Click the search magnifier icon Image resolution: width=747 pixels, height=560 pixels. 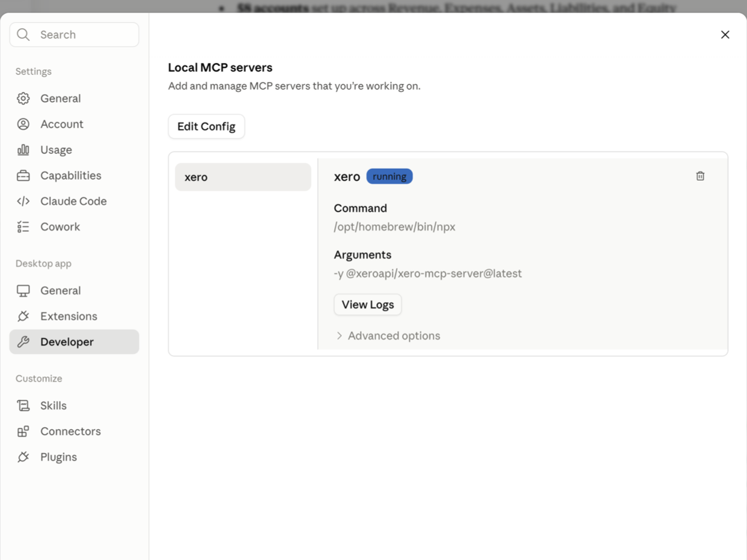click(x=23, y=35)
